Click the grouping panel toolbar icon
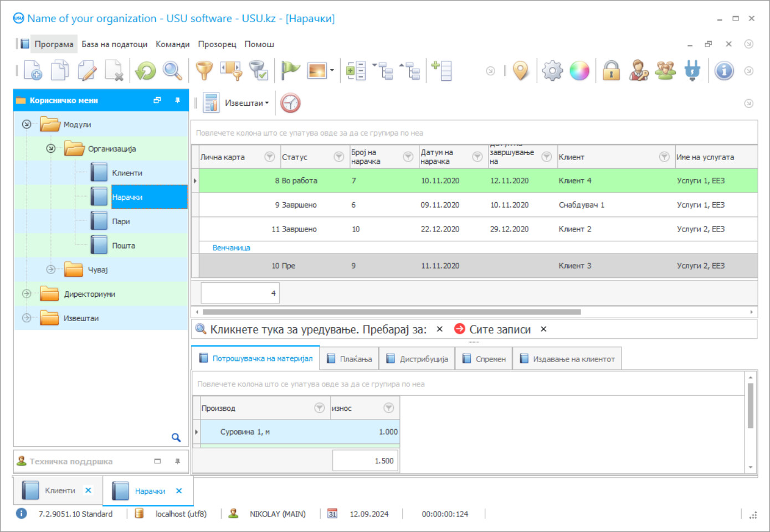The image size is (770, 532). coord(356,70)
